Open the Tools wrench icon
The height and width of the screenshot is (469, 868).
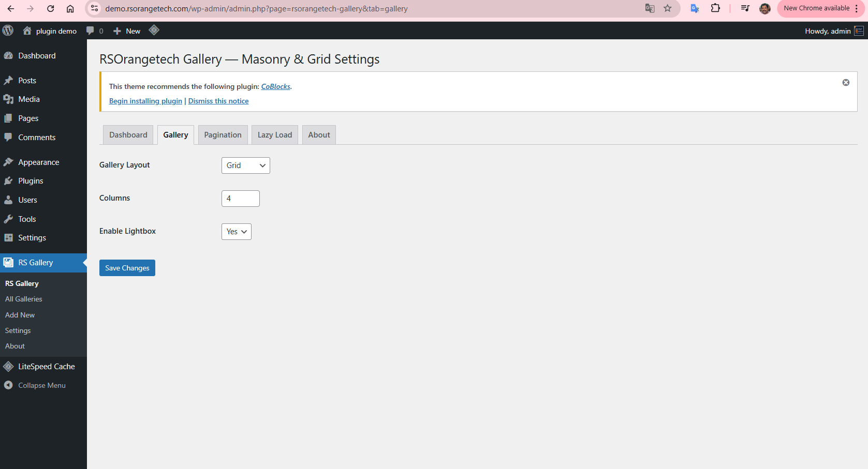pos(9,219)
